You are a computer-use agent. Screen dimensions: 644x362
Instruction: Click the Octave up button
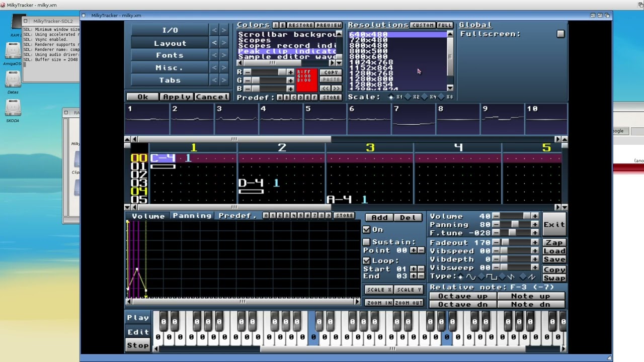(x=463, y=296)
